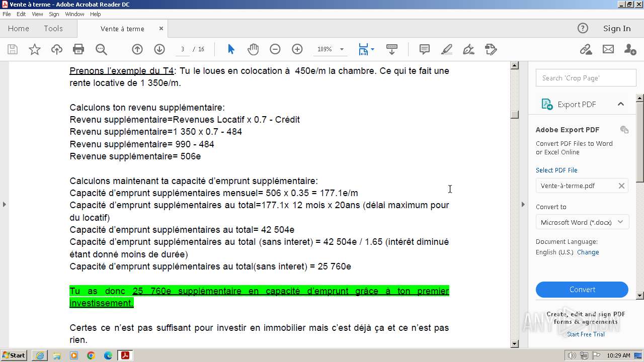Print the document with the printer icon
This screenshot has height=362, width=644.
(78, 49)
